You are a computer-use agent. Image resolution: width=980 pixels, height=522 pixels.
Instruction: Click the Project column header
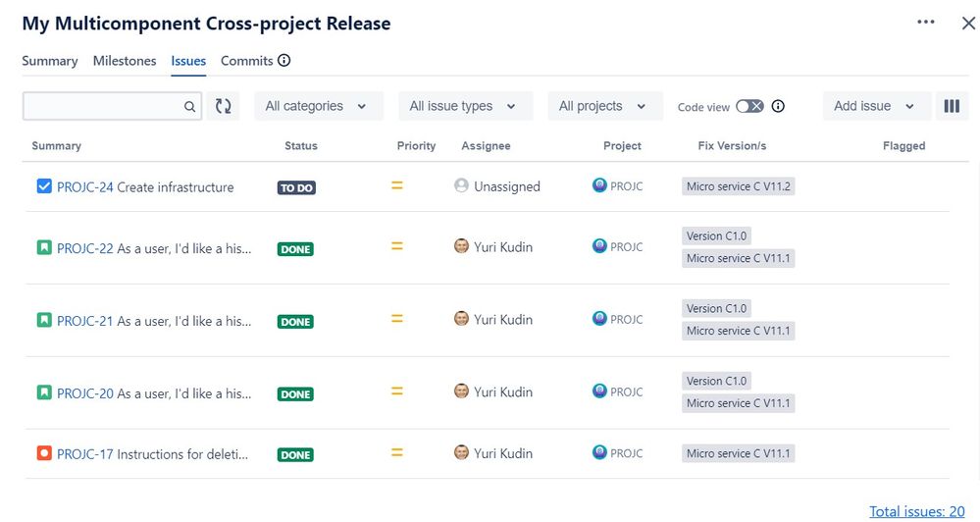coord(622,145)
